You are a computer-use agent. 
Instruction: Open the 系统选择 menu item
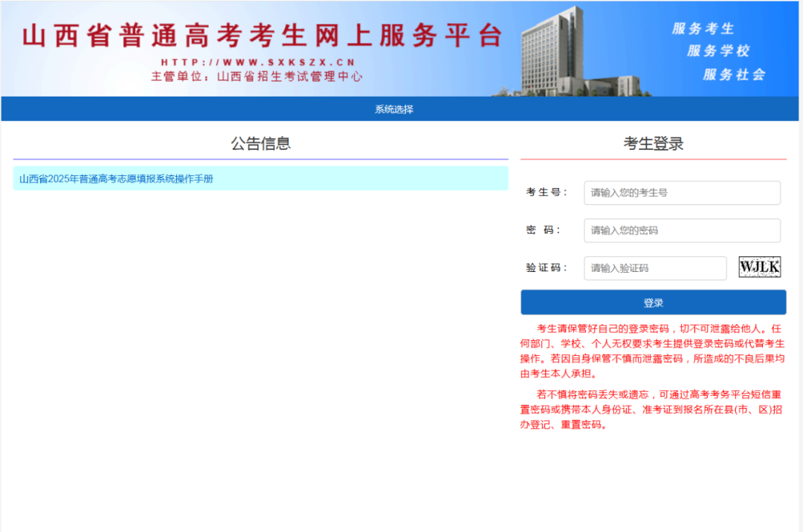click(394, 109)
